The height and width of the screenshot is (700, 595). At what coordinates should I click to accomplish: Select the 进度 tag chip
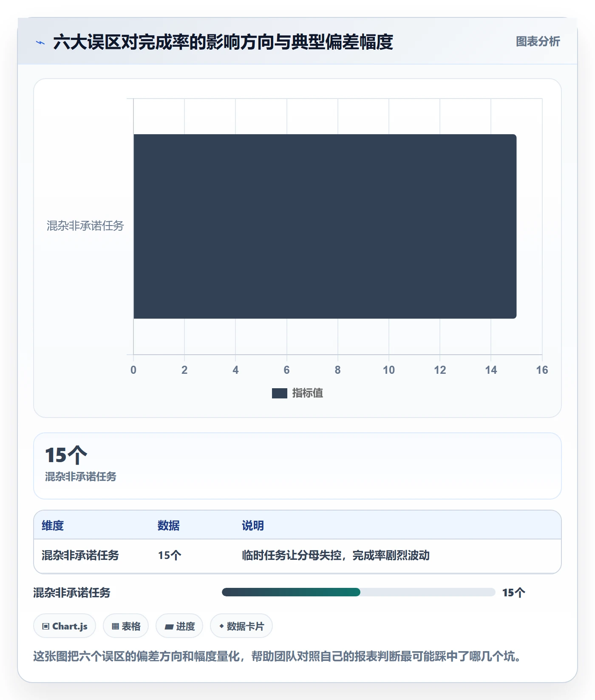[x=179, y=626]
